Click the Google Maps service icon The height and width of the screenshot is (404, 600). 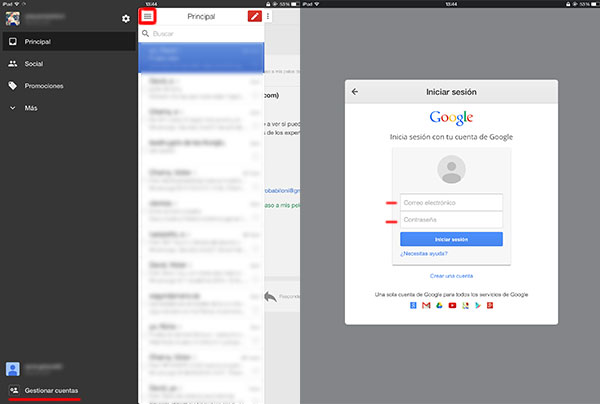click(465, 305)
